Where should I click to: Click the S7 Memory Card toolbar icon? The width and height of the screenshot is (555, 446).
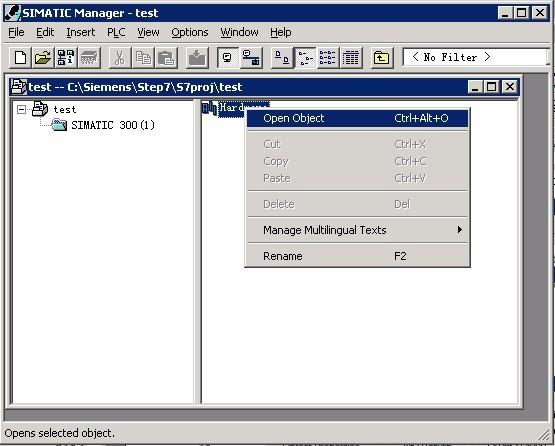click(x=89, y=57)
